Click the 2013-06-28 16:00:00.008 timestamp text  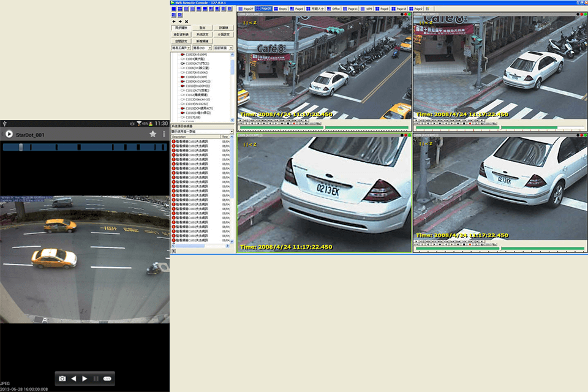[24, 389]
